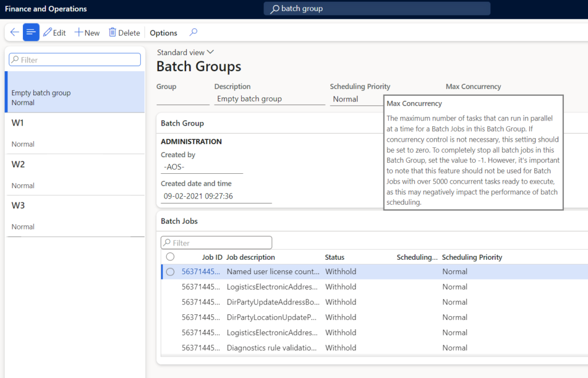The image size is (588, 378).
Task: Click 'DirPartyLocationUpdateP...' job description
Action: click(272, 317)
